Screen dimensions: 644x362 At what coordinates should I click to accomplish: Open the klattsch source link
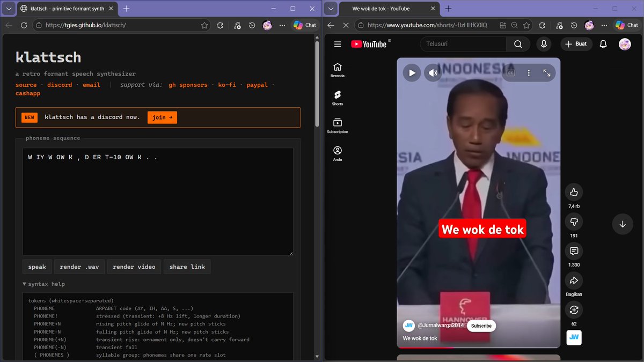click(26, 85)
